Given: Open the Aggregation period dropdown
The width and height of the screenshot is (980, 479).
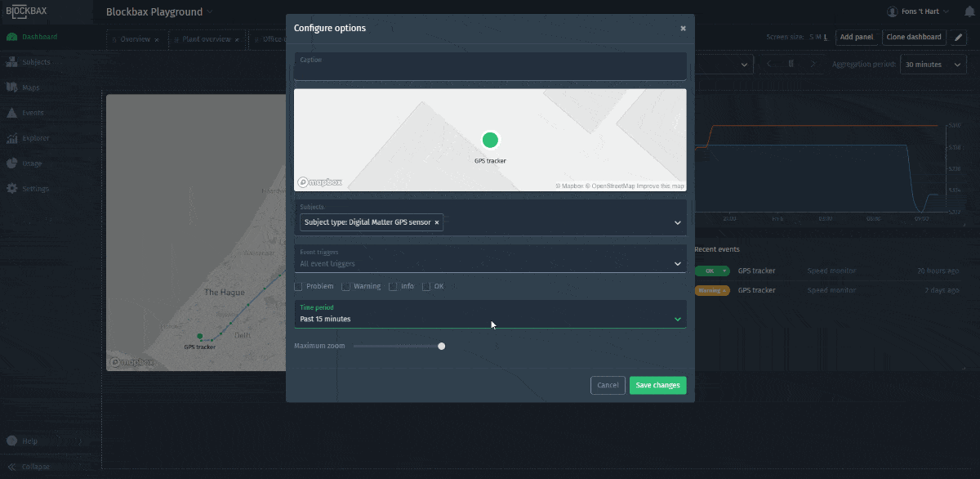Looking at the screenshot, I should coord(932,64).
